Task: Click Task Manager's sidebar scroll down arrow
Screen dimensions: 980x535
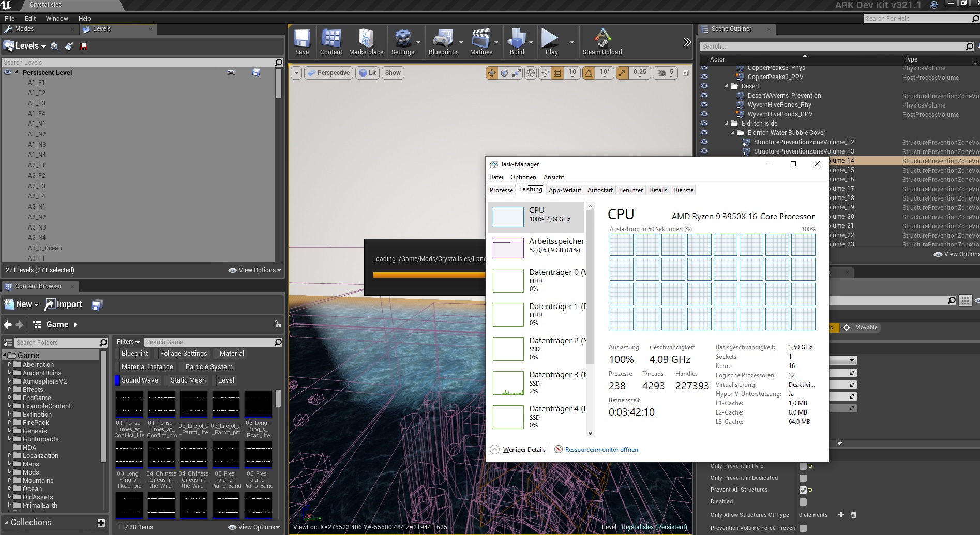Action: click(x=591, y=433)
